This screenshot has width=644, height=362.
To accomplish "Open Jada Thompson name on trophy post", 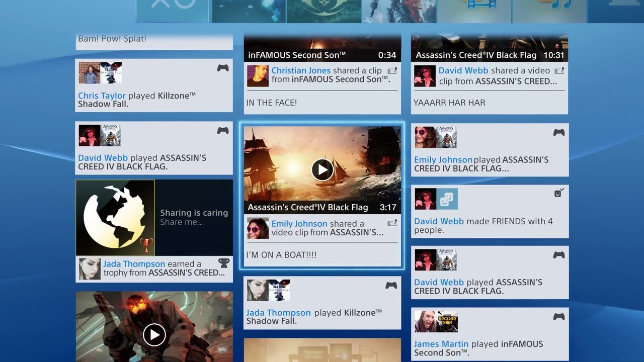I will pyautogui.click(x=134, y=264).
